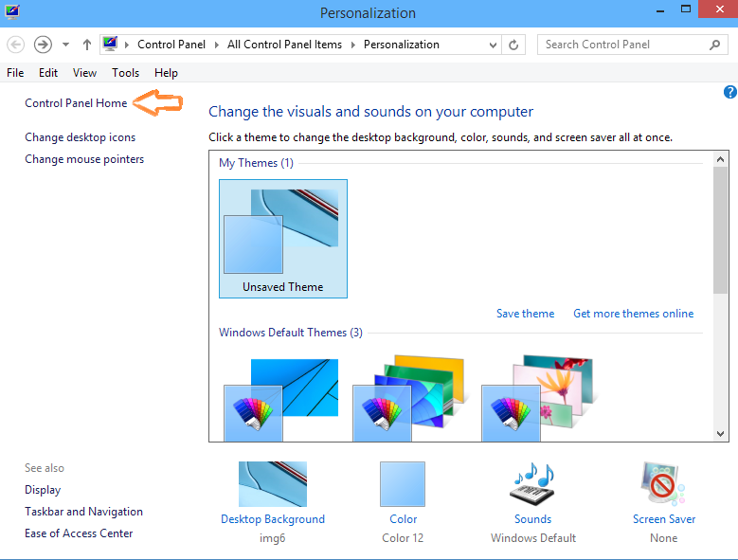Viewport: 738px width, 560px height.
Task: Open the blue Help question mark icon
Action: click(730, 92)
